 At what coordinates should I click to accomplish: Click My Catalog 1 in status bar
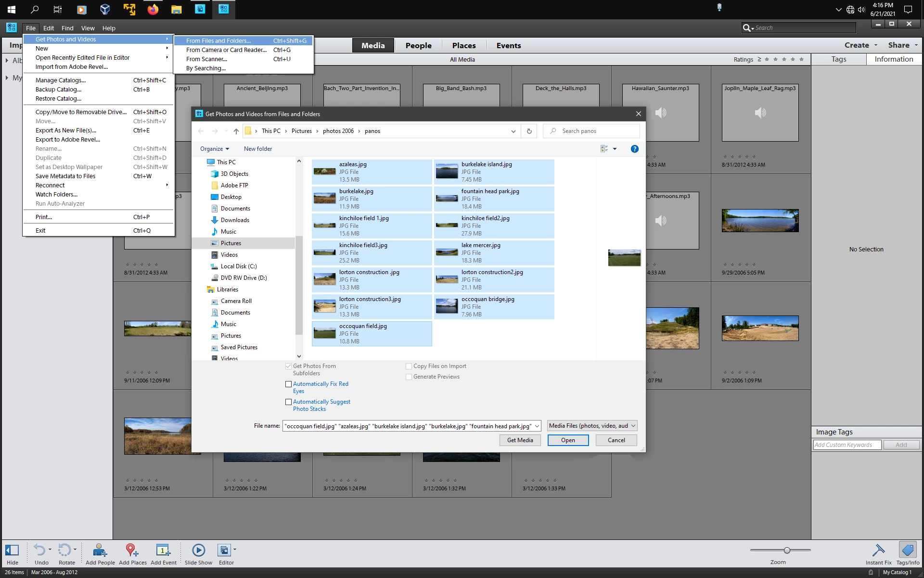coord(897,573)
